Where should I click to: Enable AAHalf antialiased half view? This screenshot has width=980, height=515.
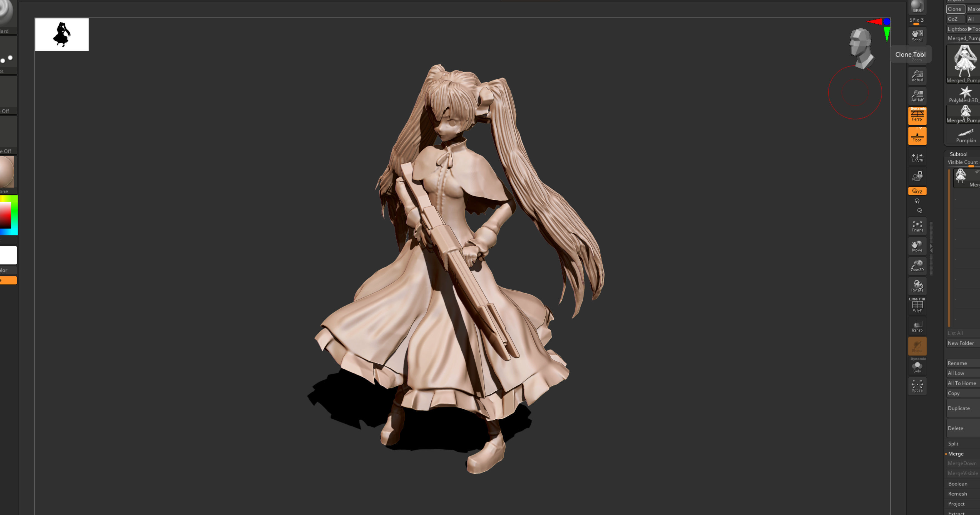tap(917, 96)
